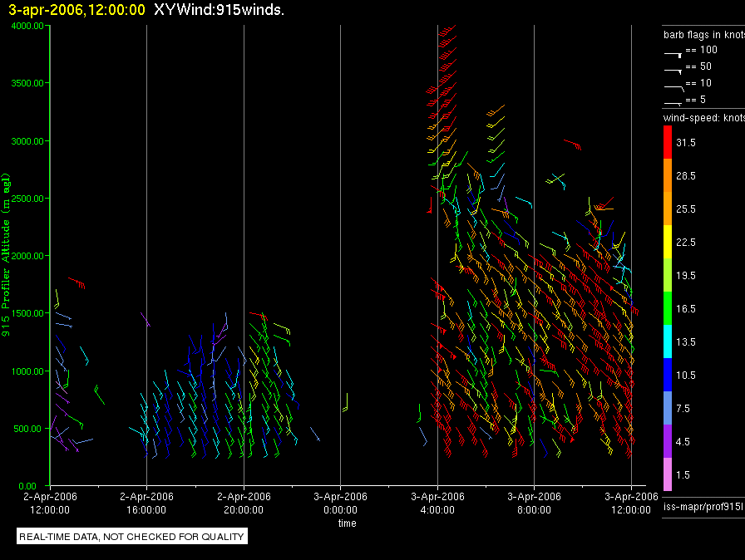Click the 5 knot barb flag symbol

(673, 102)
